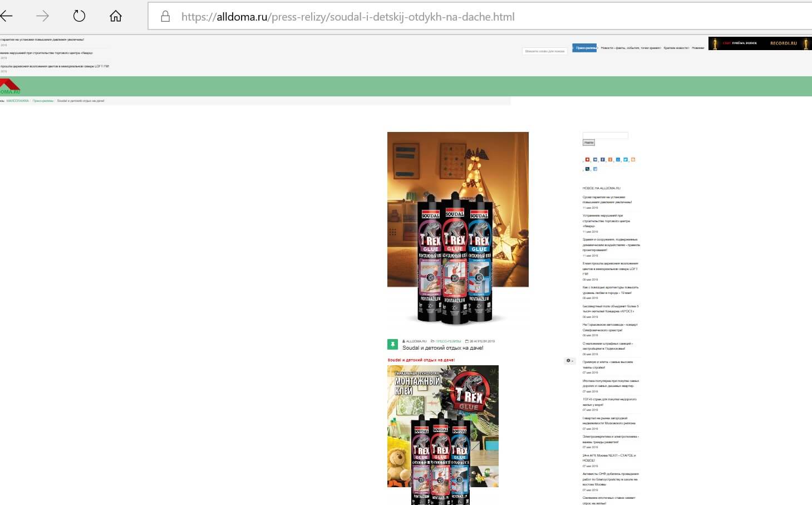Click the 'Пресс-релизы' breadcrumb link
812x505 pixels.
click(43, 101)
